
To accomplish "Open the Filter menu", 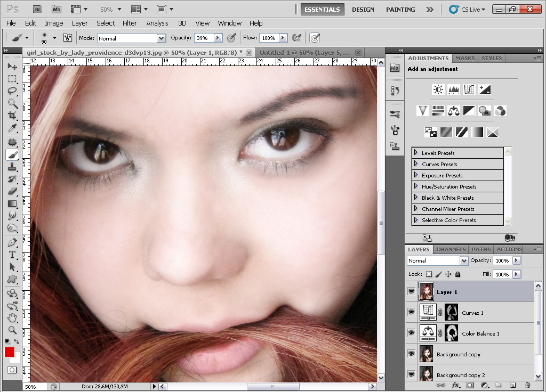I will click(x=130, y=23).
